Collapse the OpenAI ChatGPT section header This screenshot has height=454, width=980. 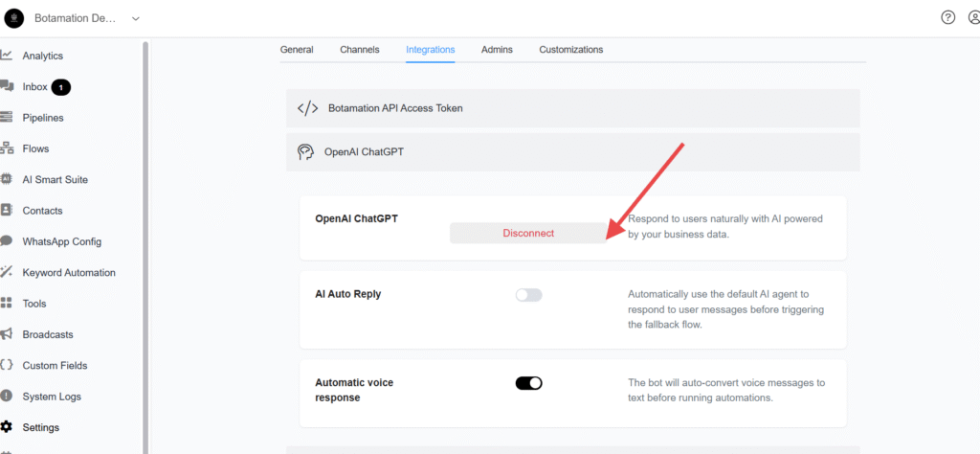[x=573, y=152]
